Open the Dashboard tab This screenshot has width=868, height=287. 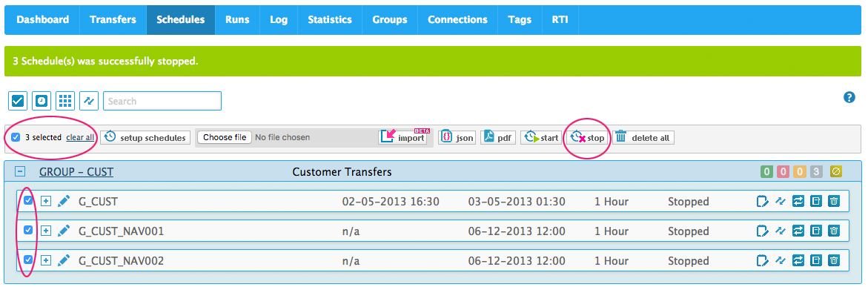[x=43, y=19]
